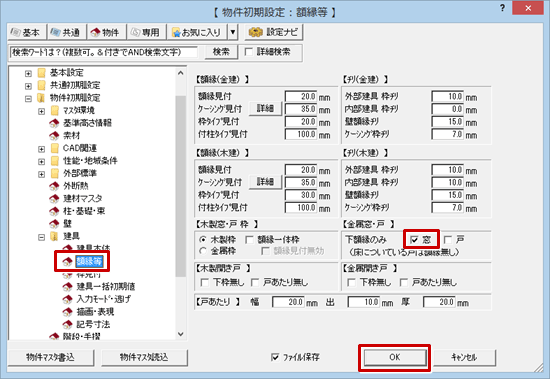
Task: Click the 物件マスタ書込 button
Action: click(x=51, y=357)
